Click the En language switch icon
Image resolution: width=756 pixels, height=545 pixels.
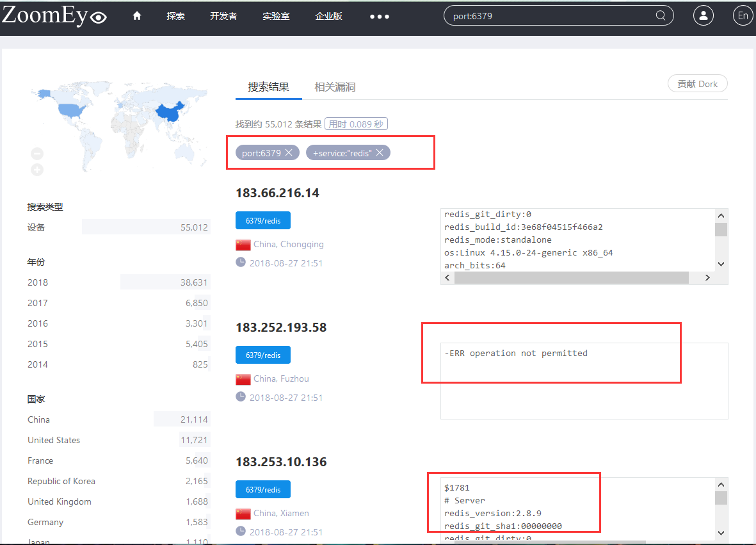[743, 15]
